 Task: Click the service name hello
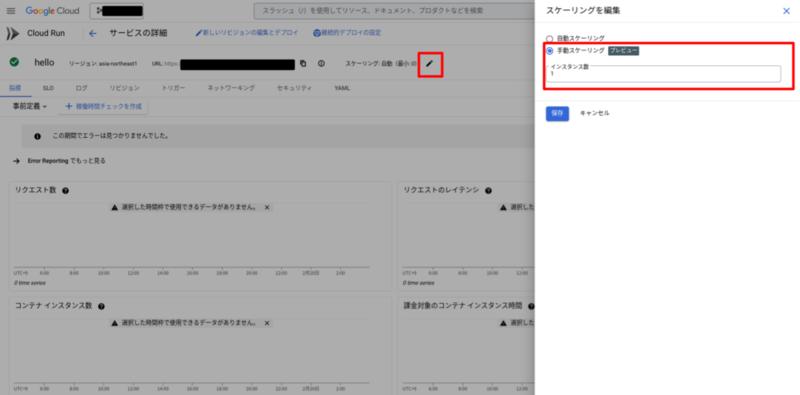(x=44, y=62)
